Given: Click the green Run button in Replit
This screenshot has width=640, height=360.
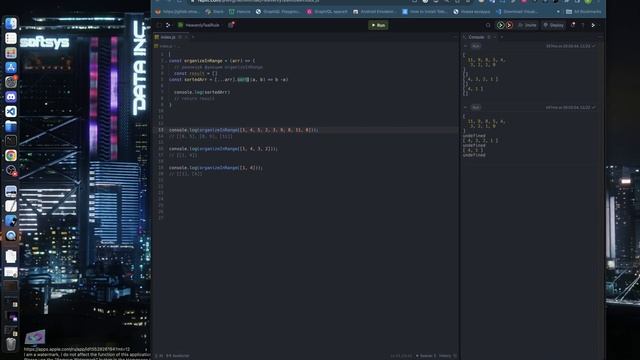Looking at the screenshot, I should (378, 25).
